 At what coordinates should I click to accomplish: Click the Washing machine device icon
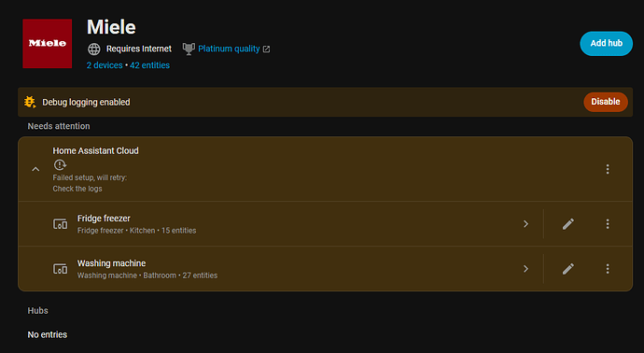(61, 269)
